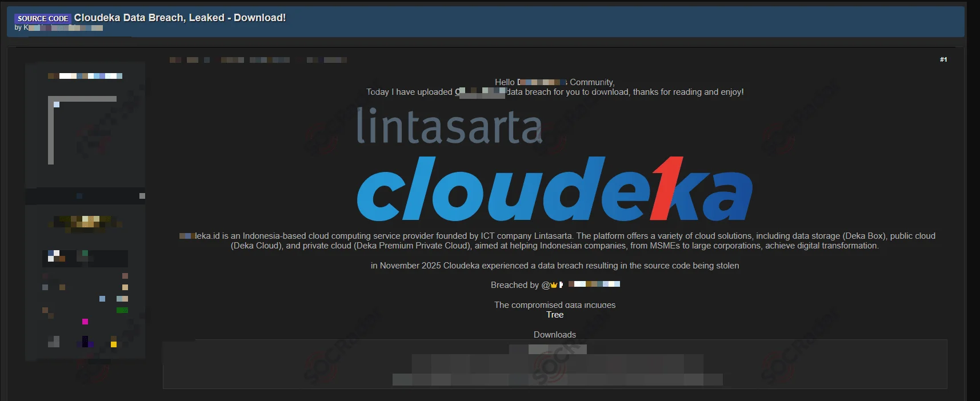Open the 'Breached by' user mention with crown

(581, 284)
